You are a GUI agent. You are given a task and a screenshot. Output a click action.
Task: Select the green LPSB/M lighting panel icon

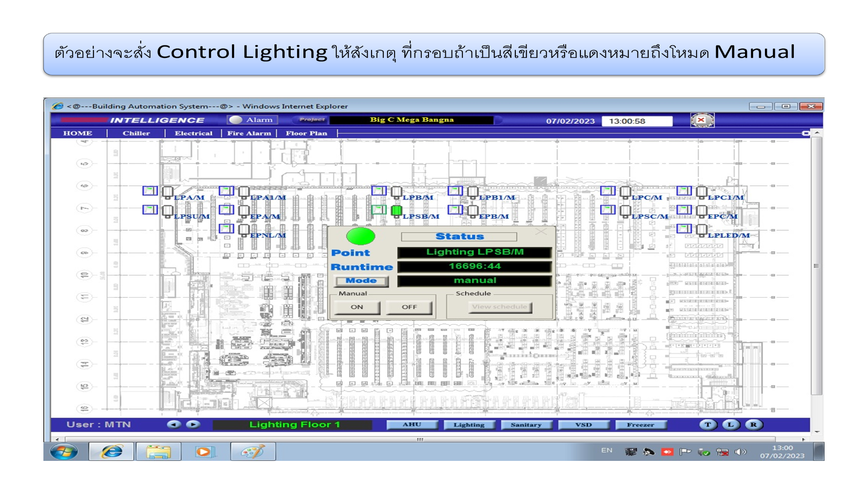[x=396, y=211]
